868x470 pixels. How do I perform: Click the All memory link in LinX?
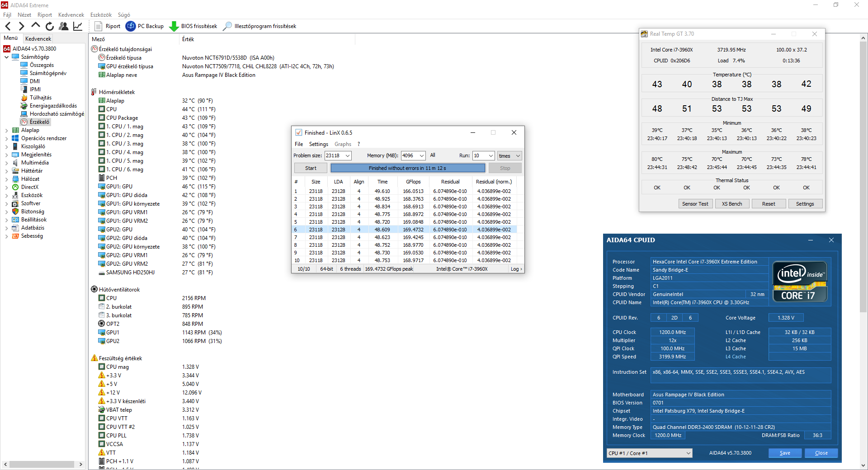point(433,155)
